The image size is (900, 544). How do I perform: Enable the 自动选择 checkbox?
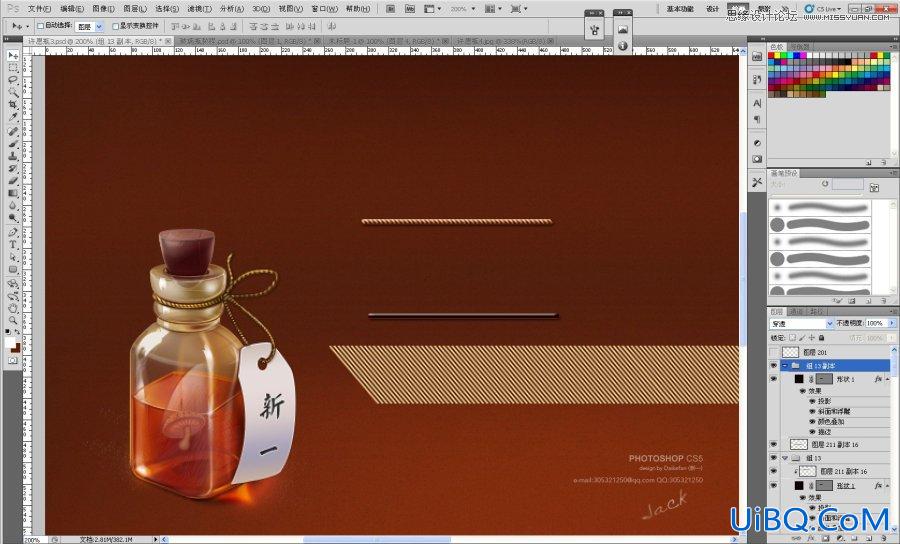pos(40,26)
